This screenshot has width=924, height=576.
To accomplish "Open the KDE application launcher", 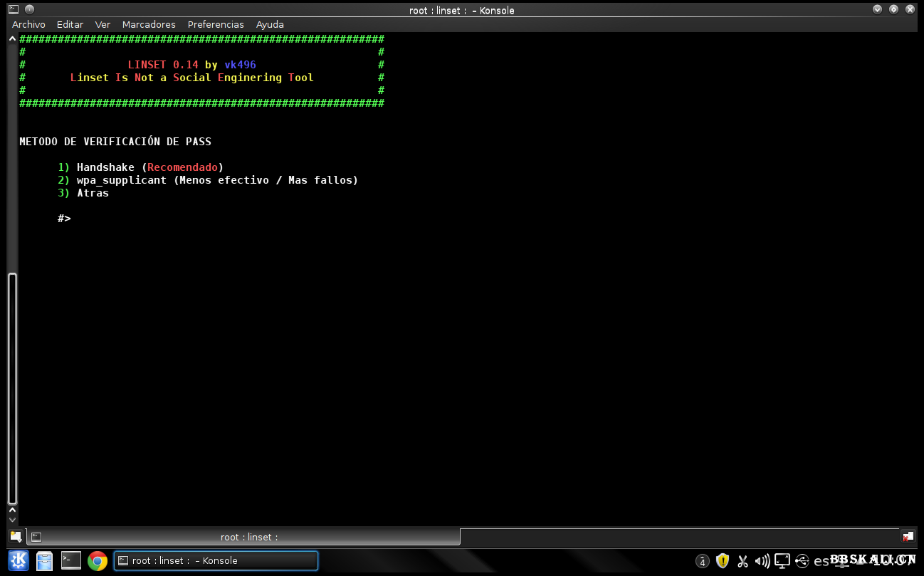I will pyautogui.click(x=19, y=560).
